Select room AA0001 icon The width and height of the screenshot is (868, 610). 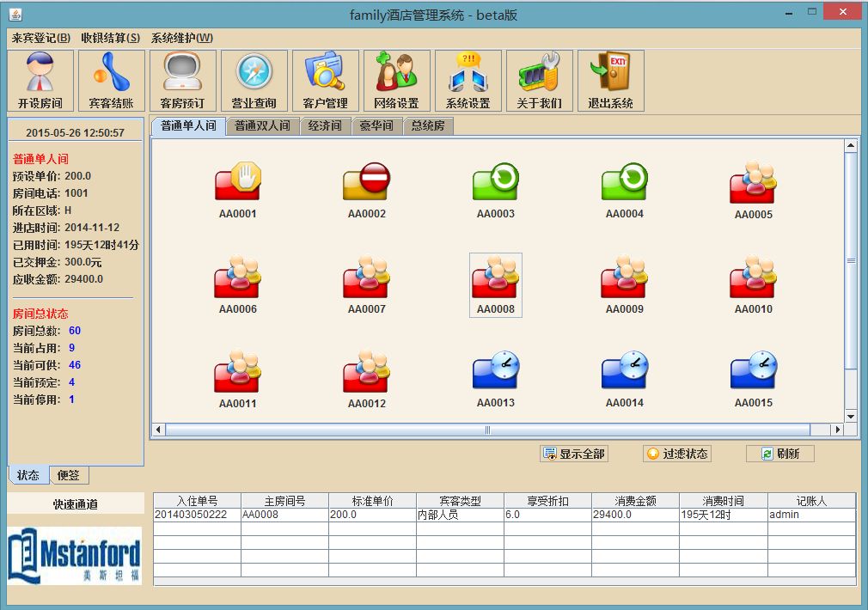click(x=237, y=185)
